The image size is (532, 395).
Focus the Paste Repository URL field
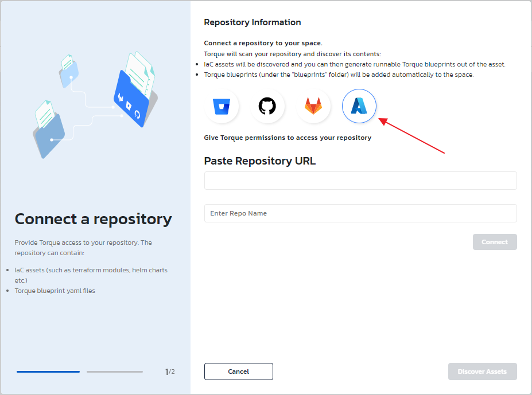pos(360,181)
